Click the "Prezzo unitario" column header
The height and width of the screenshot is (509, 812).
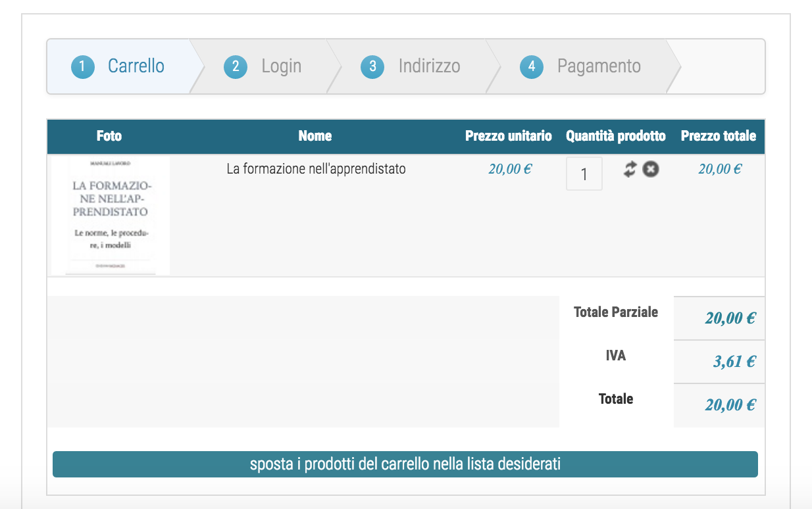tap(508, 136)
